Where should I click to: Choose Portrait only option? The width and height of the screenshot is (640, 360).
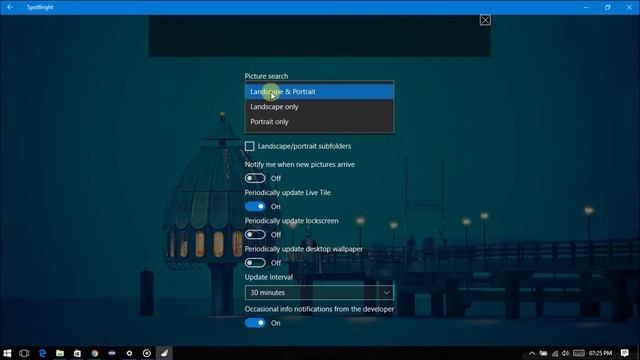(x=319, y=122)
